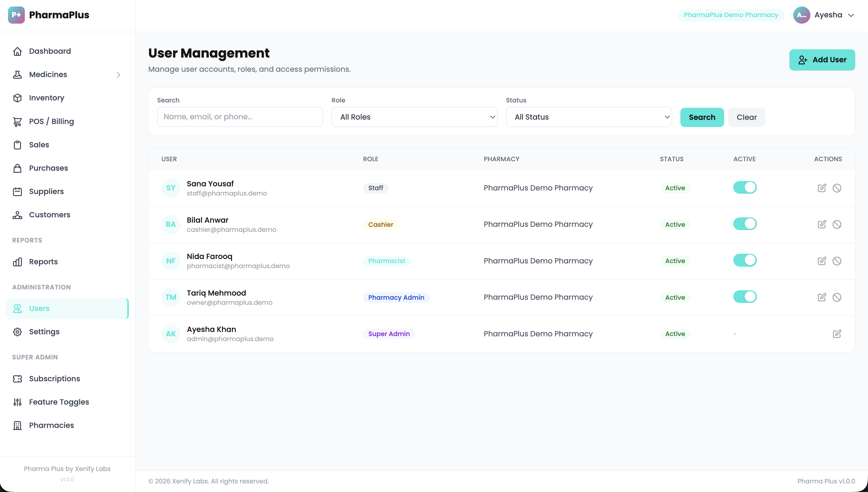Click the Search button
The height and width of the screenshot is (492, 868).
click(702, 117)
